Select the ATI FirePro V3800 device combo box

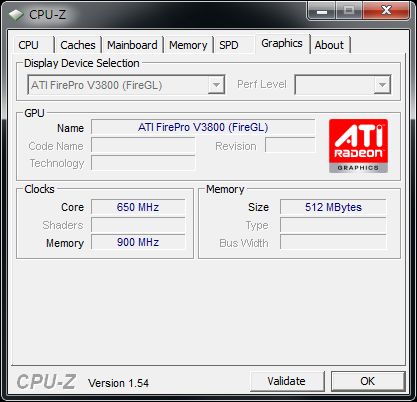click(x=126, y=85)
